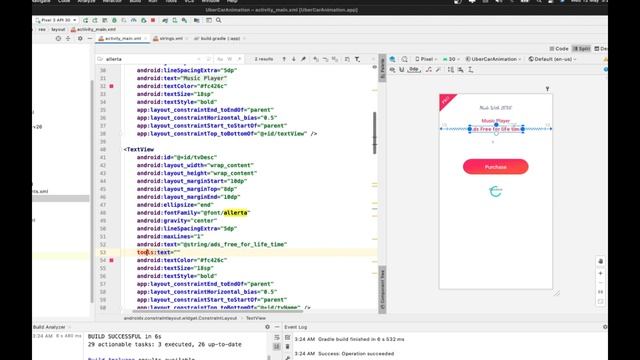The width and height of the screenshot is (640, 360).
Task: Switch to the build.gradle (:app) tab
Action: pos(220,38)
